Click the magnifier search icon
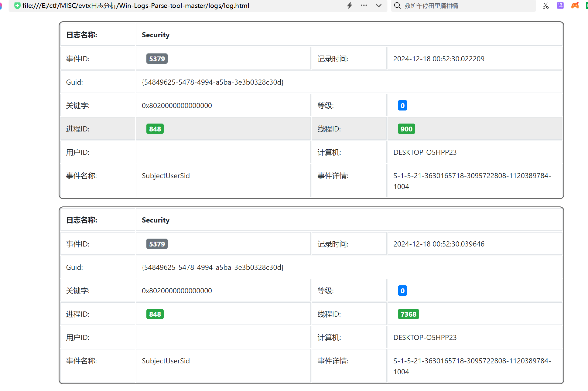This screenshot has height=391, width=588. pyautogui.click(x=397, y=5)
